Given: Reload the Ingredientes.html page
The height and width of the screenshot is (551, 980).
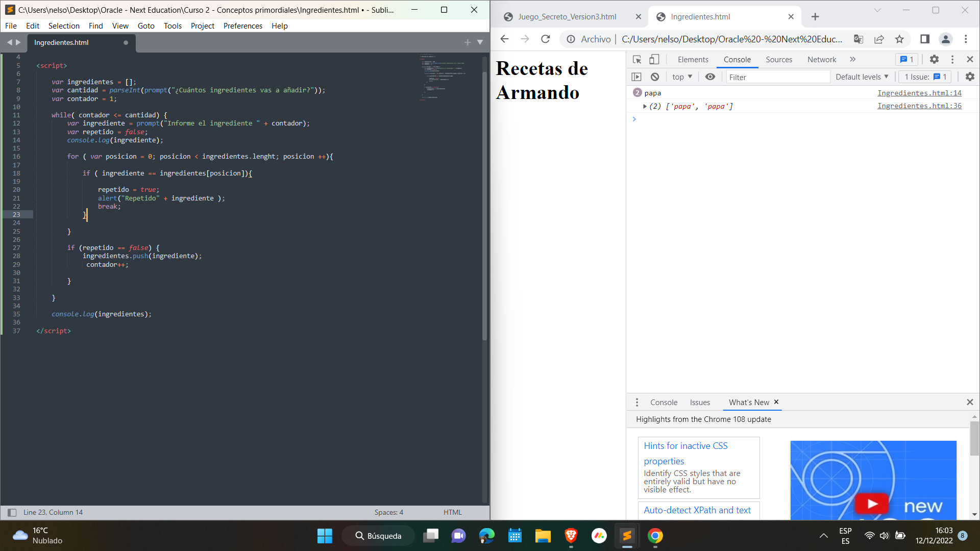Looking at the screenshot, I should (546, 39).
